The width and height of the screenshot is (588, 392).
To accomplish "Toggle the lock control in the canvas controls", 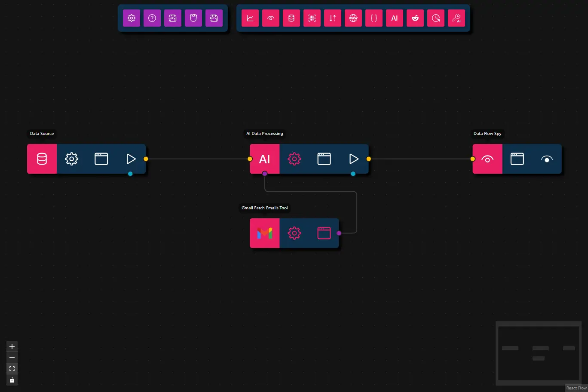I will click(x=12, y=380).
